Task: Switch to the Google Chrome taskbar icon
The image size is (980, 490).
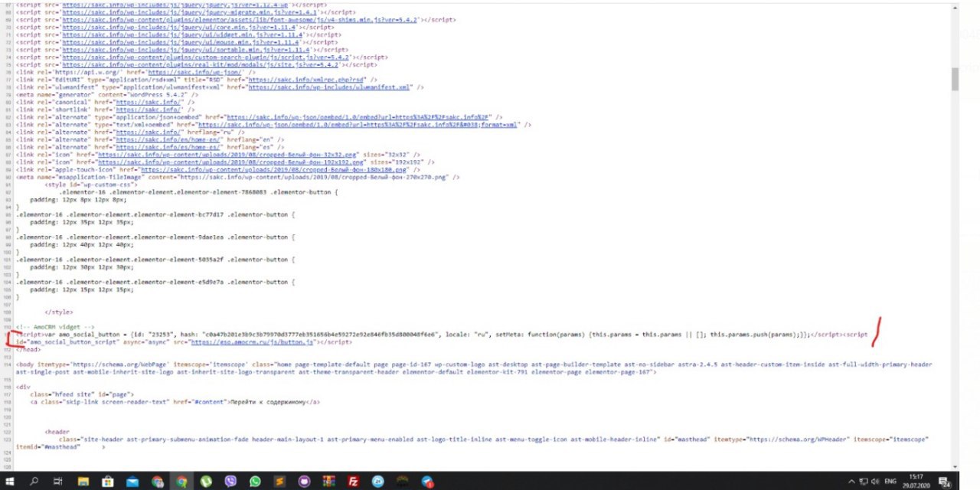Action: [181, 481]
